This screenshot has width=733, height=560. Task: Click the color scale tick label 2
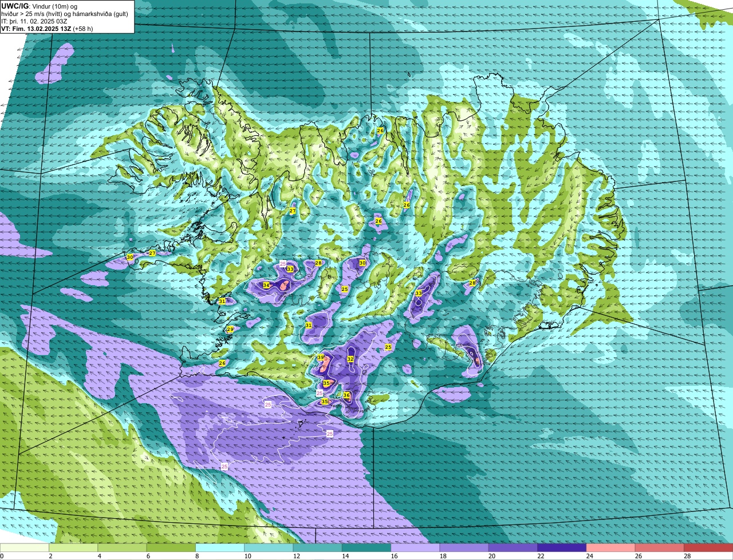click(50, 556)
